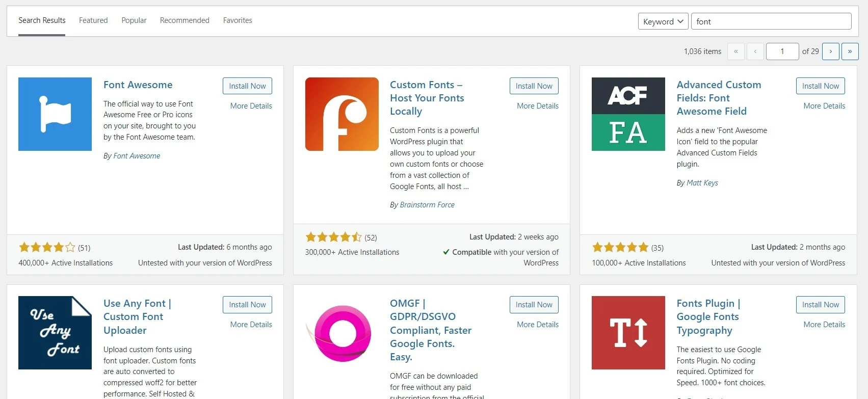Open the Keyword search type dropdown

(663, 21)
